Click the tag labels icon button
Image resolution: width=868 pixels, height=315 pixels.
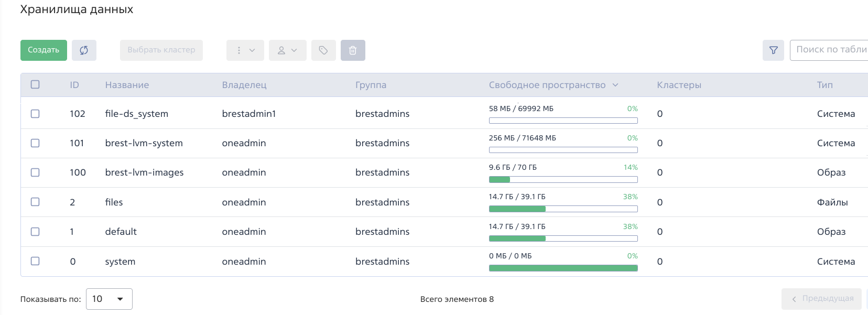[323, 50]
